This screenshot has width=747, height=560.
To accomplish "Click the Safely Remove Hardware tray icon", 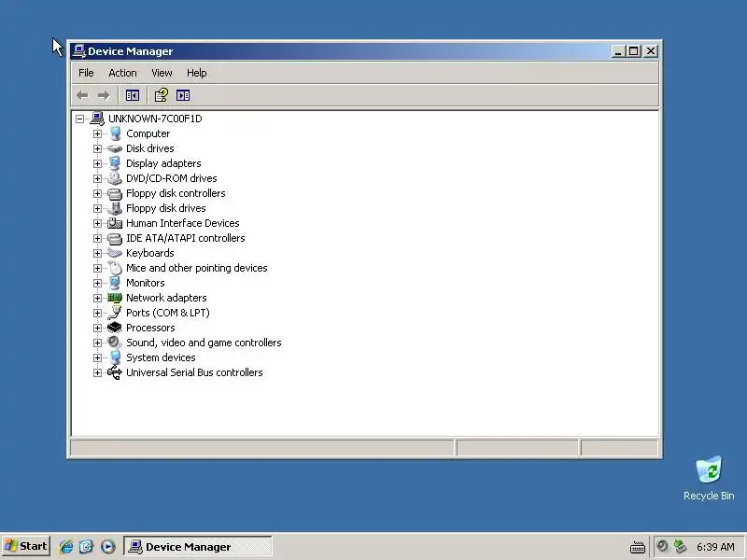I will [681, 546].
